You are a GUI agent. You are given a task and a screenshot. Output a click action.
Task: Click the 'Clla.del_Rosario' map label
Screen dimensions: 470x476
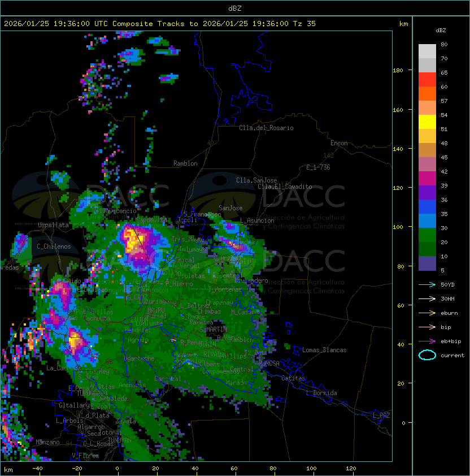click(x=266, y=128)
